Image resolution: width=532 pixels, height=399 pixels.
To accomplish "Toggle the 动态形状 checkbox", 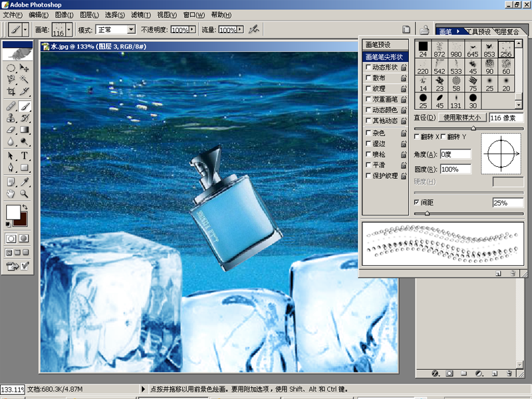I will [368, 67].
